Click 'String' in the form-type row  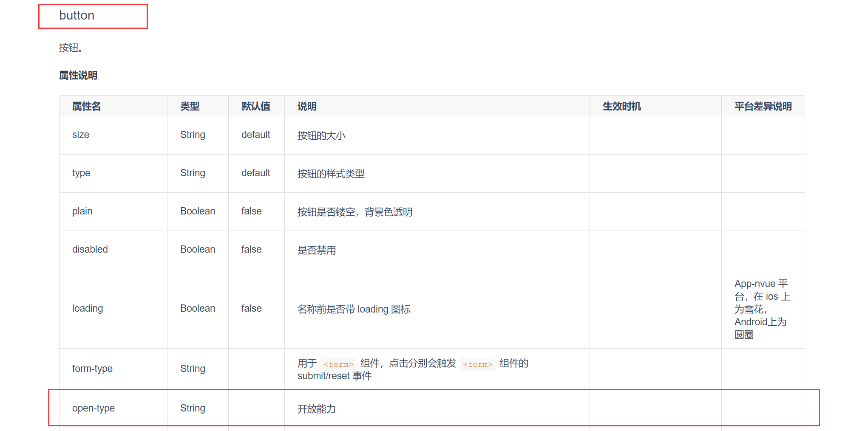tap(193, 369)
